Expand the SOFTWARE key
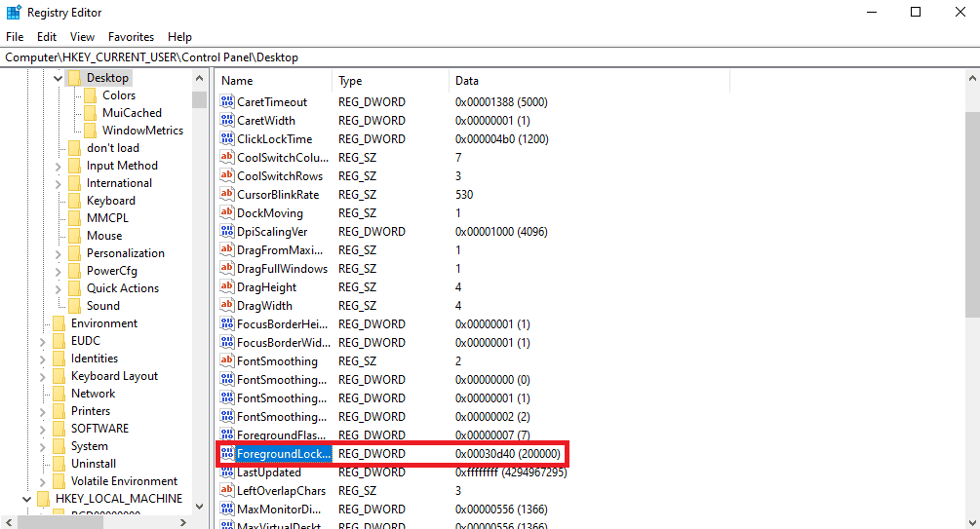Viewport: 980px width, 529px height. [x=42, y=429]
